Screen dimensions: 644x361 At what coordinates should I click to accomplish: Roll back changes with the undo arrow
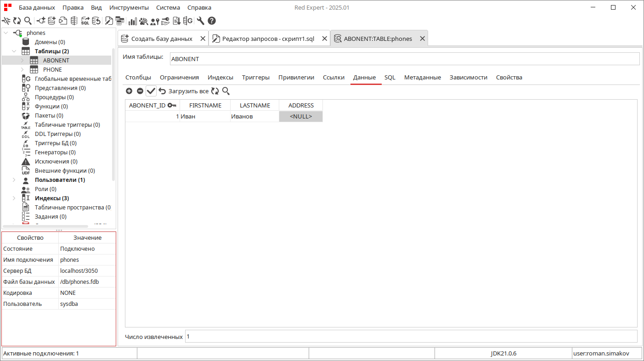[162, 91]
